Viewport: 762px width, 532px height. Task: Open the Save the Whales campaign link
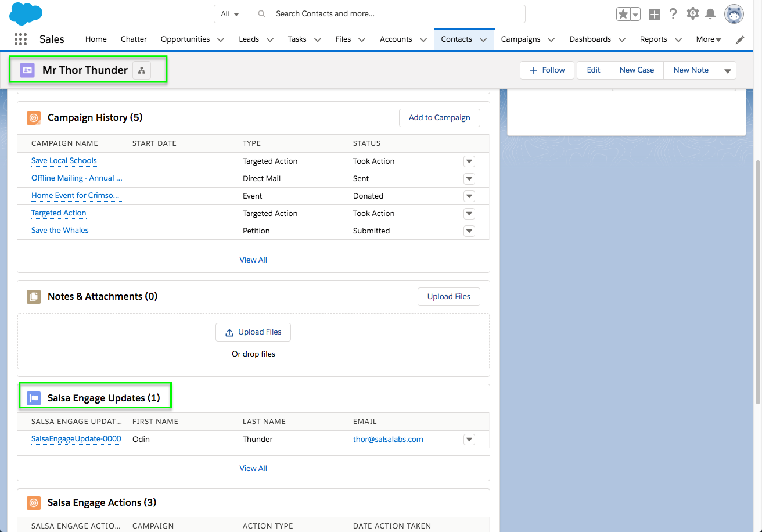pos(60,231)
